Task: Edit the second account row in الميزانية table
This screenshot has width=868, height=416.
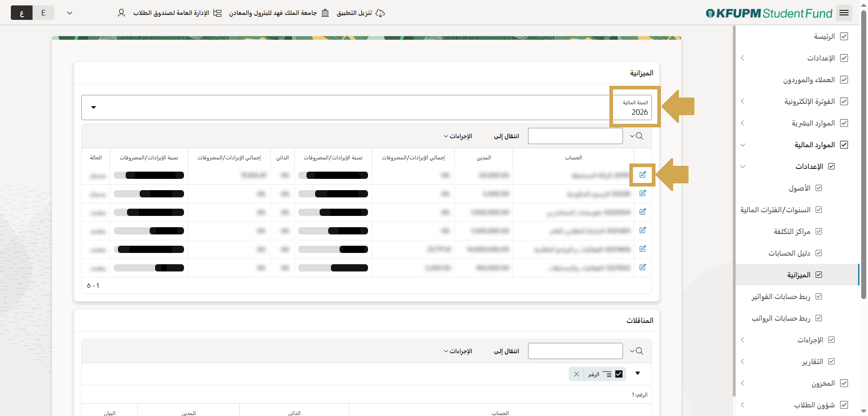Action: pyautogui.click(x=642, y=193)
